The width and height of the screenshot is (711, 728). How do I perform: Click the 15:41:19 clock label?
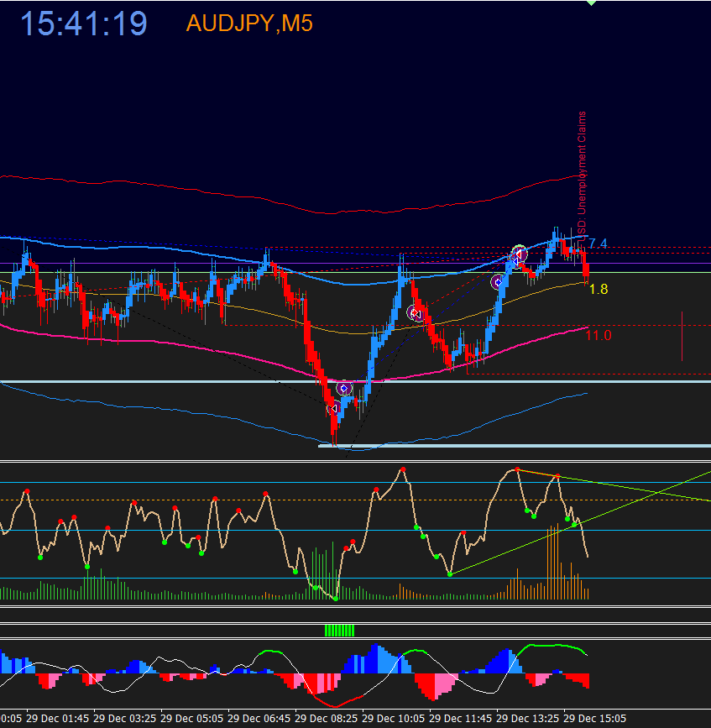coord(84,24)
